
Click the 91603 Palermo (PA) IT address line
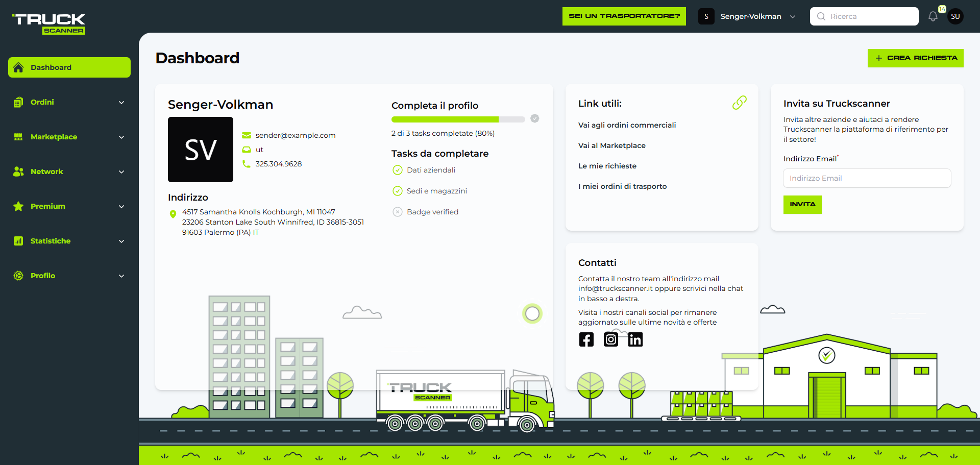pyautogui.click(x=220, y=232)
